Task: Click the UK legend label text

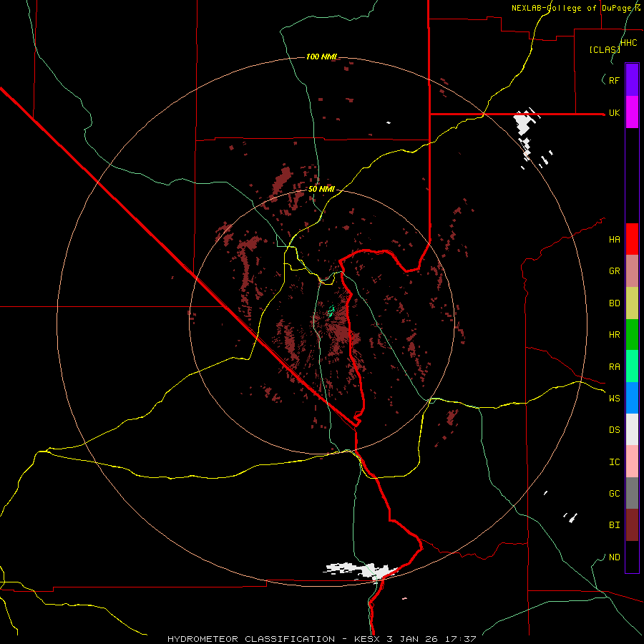Action: coord(614,112)
